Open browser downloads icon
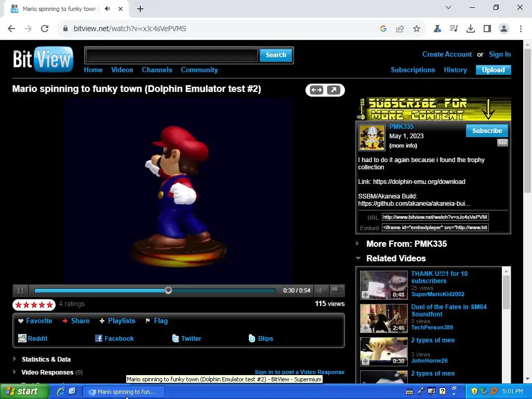The width and height of the screenshot is (532, 399). coord(471,29)
